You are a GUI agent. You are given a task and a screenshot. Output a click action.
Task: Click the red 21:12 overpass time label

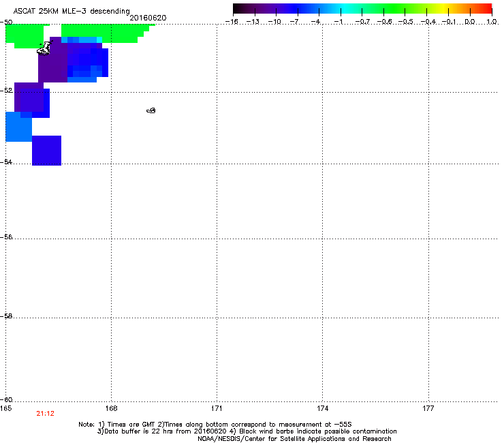click(46, 414)
